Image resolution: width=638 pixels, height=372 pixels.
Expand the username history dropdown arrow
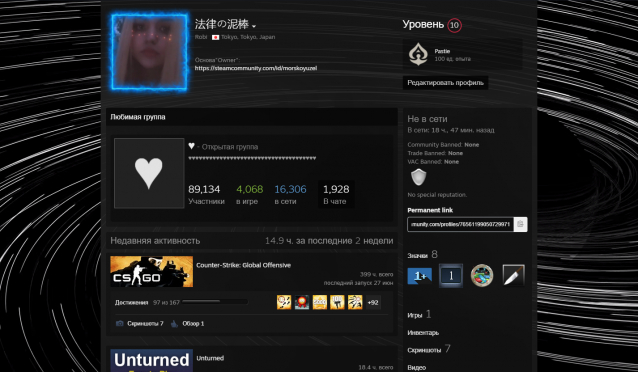[x=254, y=26]
